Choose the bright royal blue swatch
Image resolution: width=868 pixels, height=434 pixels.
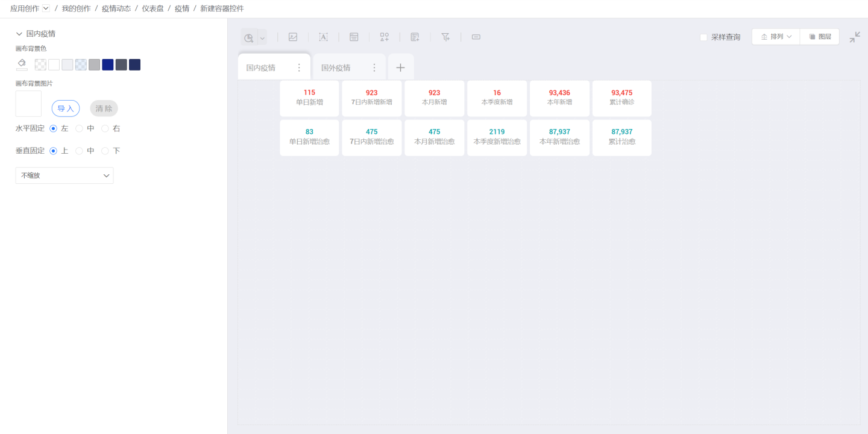click(108, 64)
